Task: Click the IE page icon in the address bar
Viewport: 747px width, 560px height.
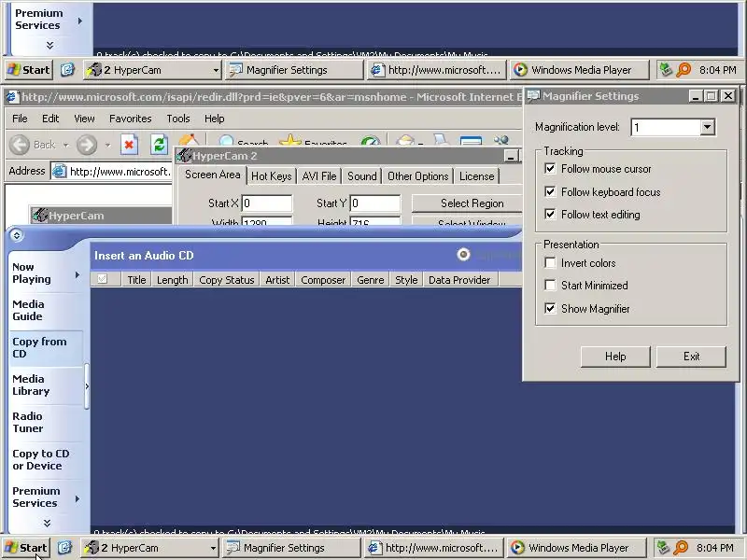Action: [59, 171]
